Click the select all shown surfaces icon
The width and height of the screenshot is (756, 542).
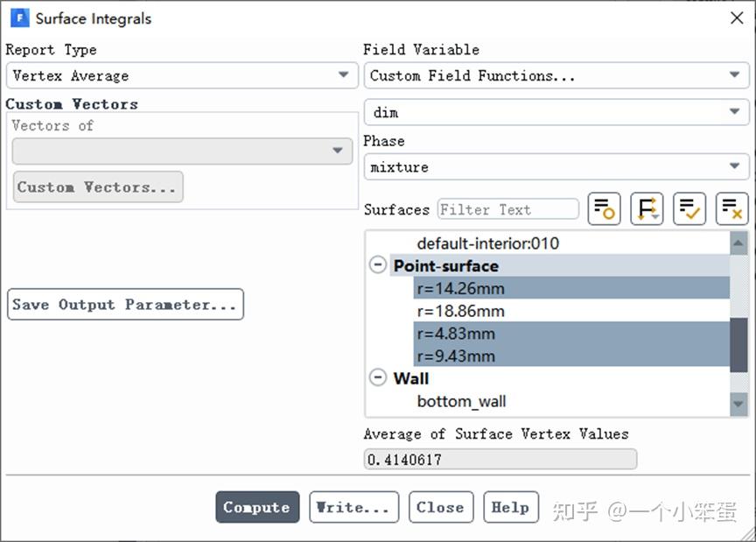(x=689, y=209)
